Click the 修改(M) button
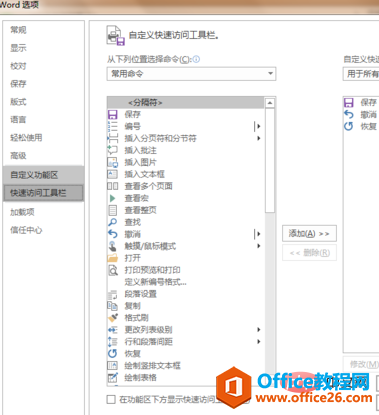Image resolution: width=379 pixels, height=415 pixels. [361, 364]
